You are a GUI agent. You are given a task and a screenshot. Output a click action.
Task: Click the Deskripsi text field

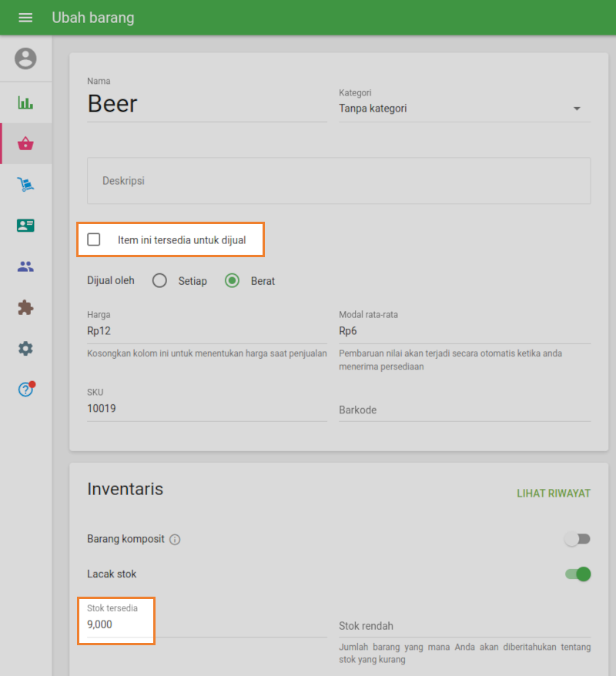[339, 181]
